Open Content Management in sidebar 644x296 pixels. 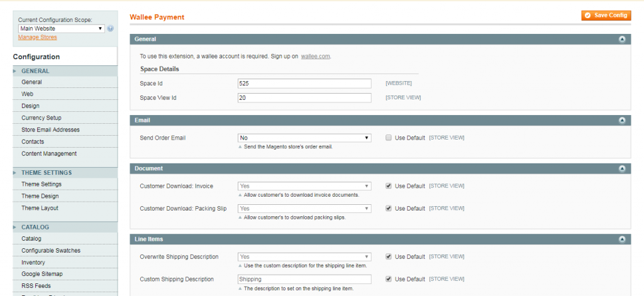(x=65, y=153)
